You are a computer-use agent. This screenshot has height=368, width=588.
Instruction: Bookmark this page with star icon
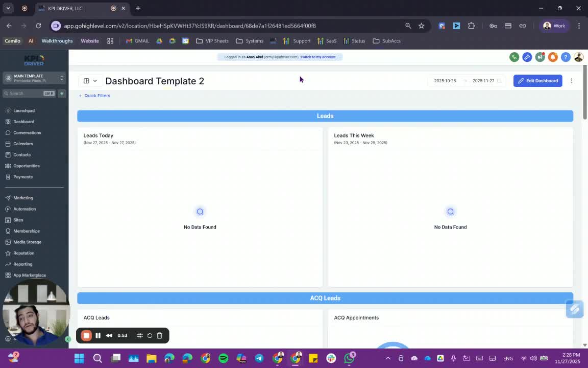click(x=421, y=26)
